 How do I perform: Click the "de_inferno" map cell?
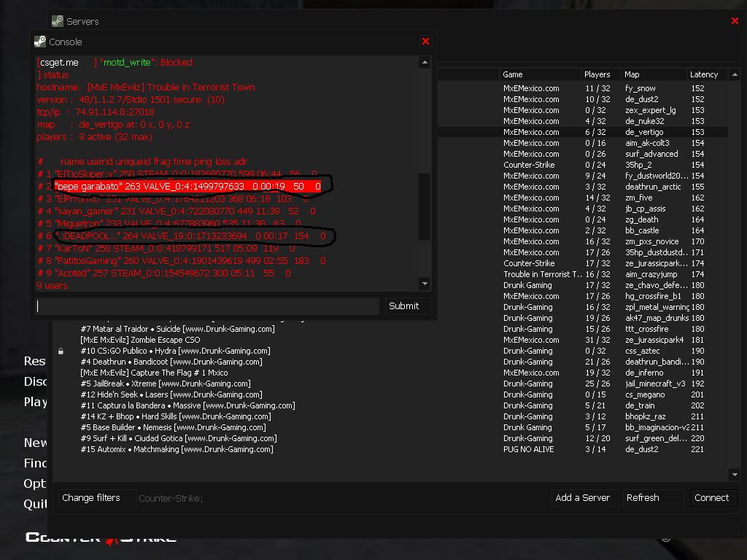644,373
